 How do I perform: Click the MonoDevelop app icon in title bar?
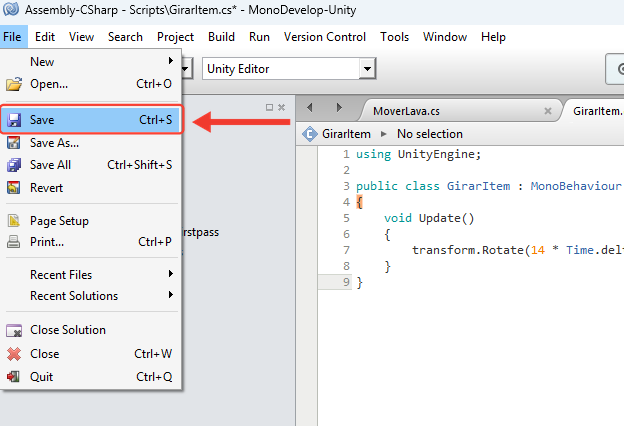click(11, 9)
